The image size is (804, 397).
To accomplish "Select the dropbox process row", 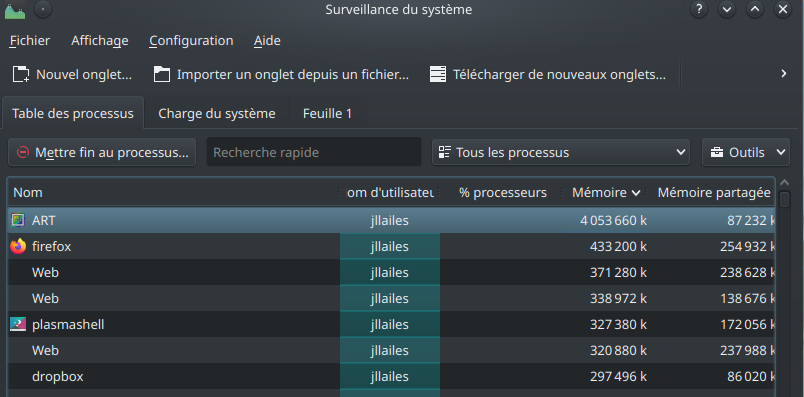I will click(x=391, y=376).
